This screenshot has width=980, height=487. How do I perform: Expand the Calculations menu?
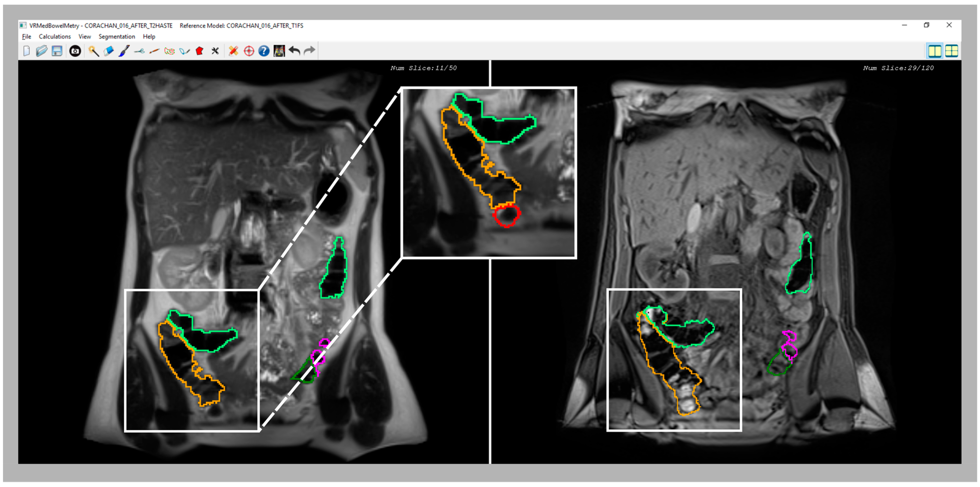[55, 36]
